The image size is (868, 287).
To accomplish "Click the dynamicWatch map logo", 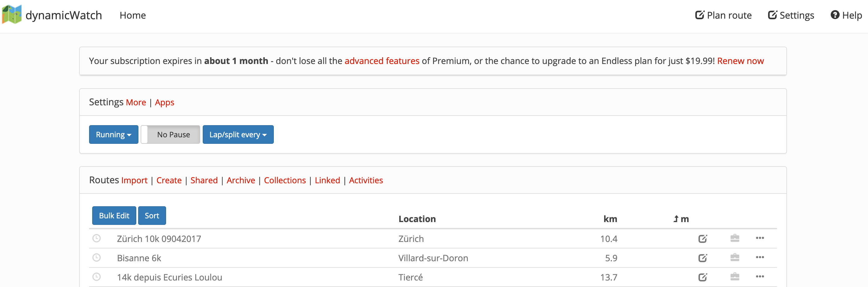I will pos(12,15).
